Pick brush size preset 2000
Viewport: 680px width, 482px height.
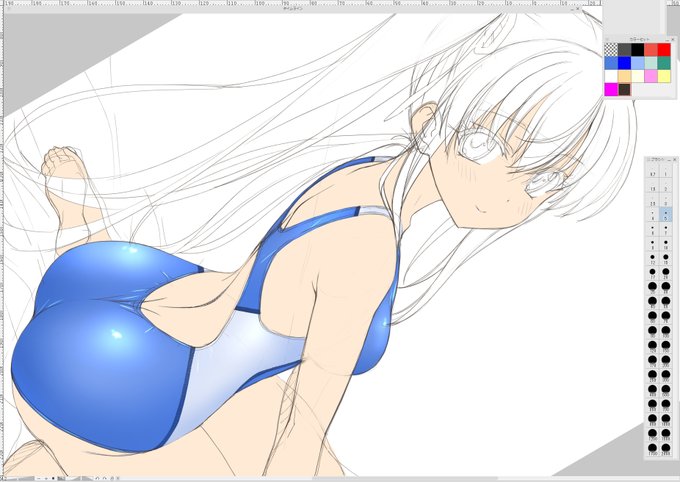point(666,450)
